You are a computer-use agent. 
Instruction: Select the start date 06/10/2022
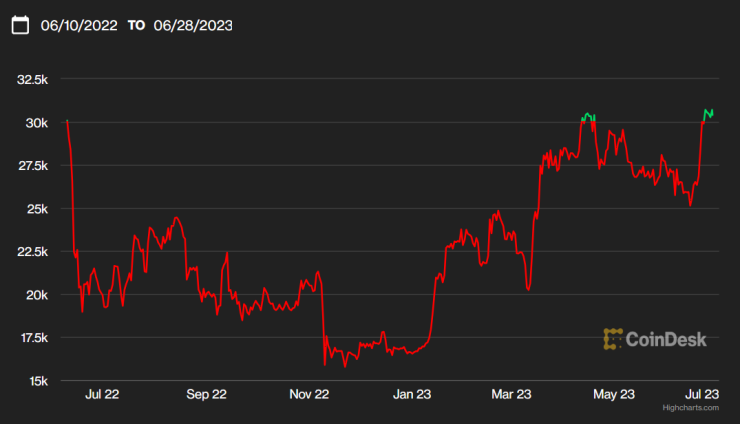click(x=79, y=25)
